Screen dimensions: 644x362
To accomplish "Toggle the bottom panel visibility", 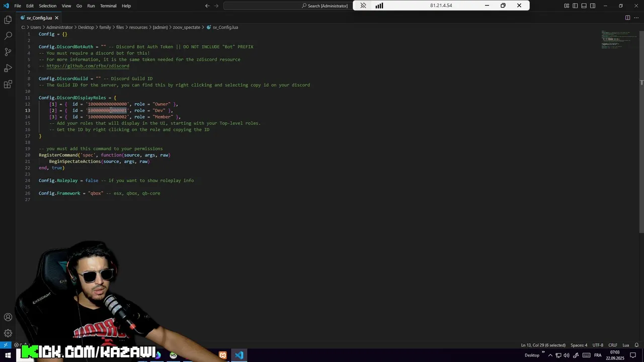I will [x=584, y=6].
